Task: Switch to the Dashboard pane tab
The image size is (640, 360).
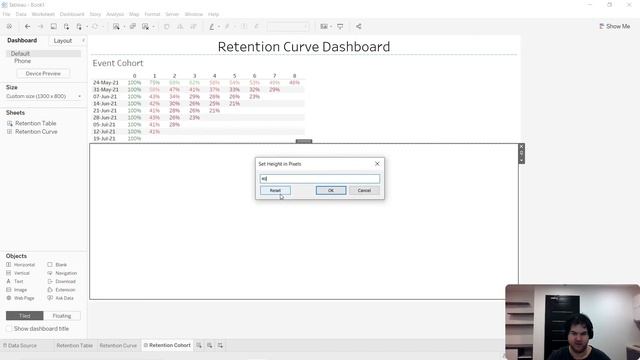Action: click(22, 40)
